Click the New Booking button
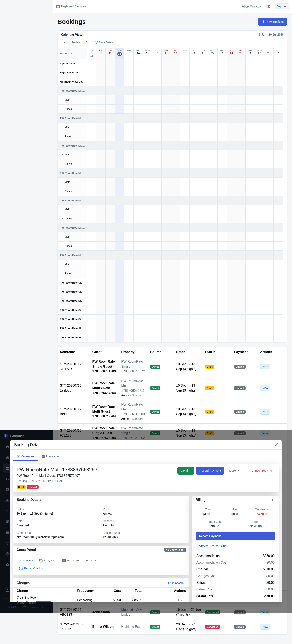 click(x=272, y=22)
